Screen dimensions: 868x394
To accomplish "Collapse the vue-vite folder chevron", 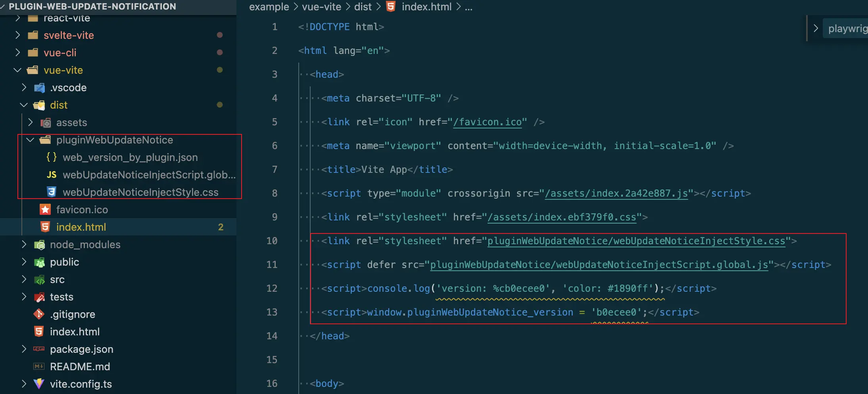I will (17, 70).
